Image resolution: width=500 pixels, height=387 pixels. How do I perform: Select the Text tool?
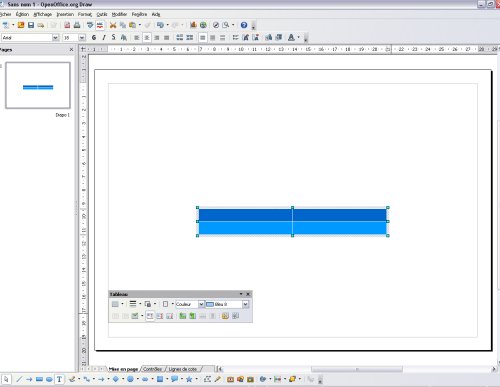[59, 379]
